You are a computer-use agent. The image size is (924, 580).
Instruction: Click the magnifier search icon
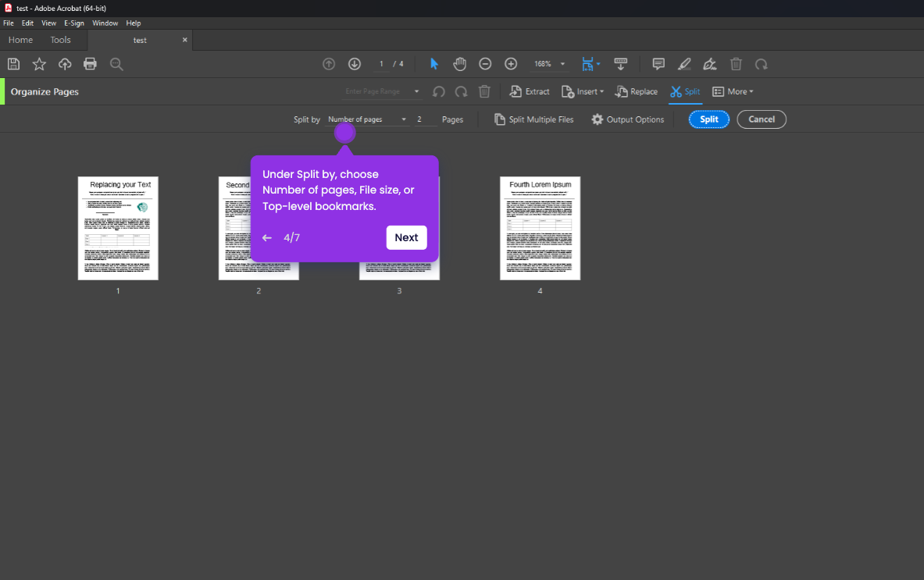(116, 64)
